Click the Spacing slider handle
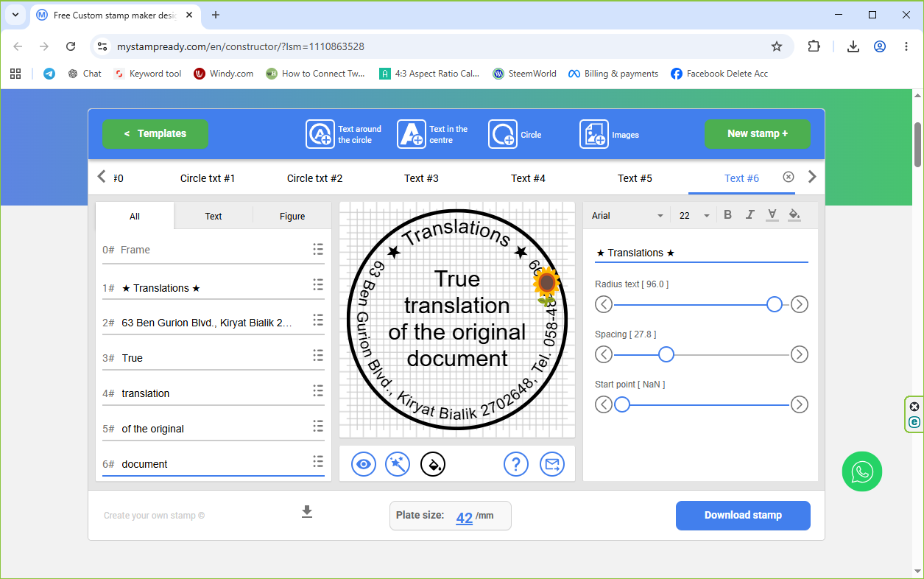The width and height of the screenshot is (924, 579). [666, 354]
